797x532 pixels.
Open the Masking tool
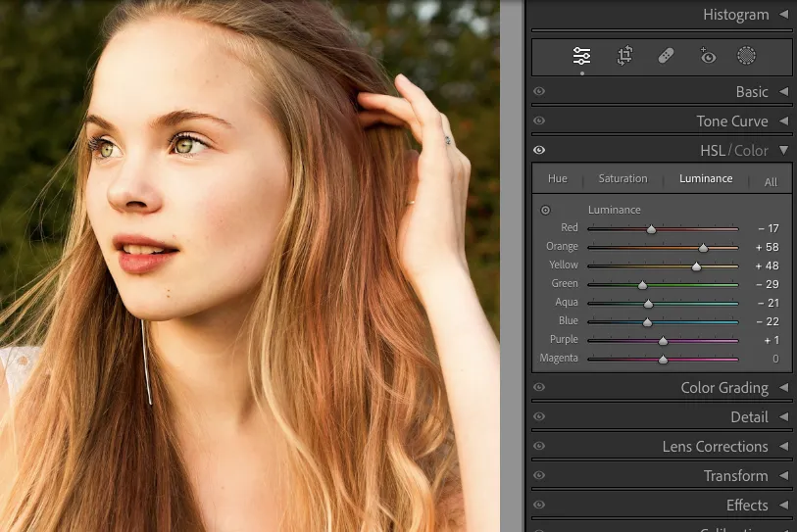[x=747, y=57]
